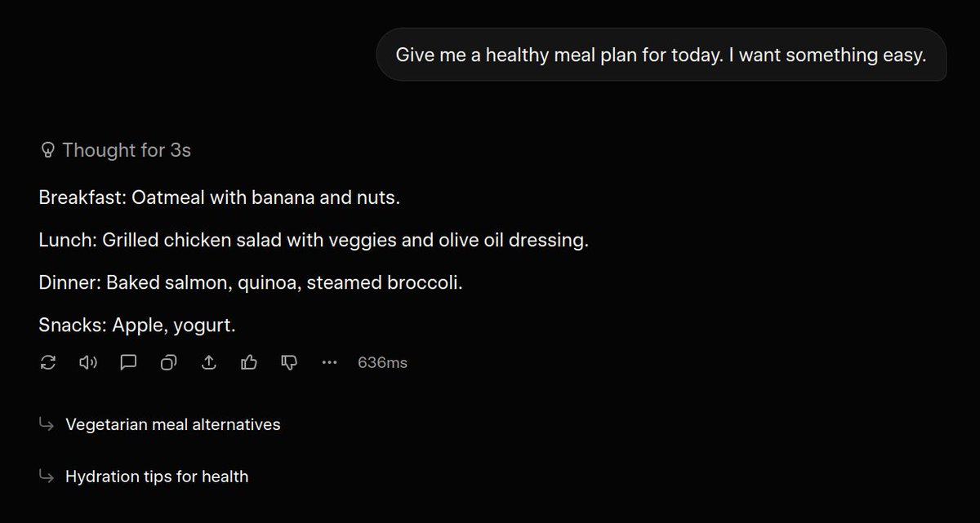Click the 636ms response time label
The width and height of the screenshot is (980, 523).
tap(382, 362)
